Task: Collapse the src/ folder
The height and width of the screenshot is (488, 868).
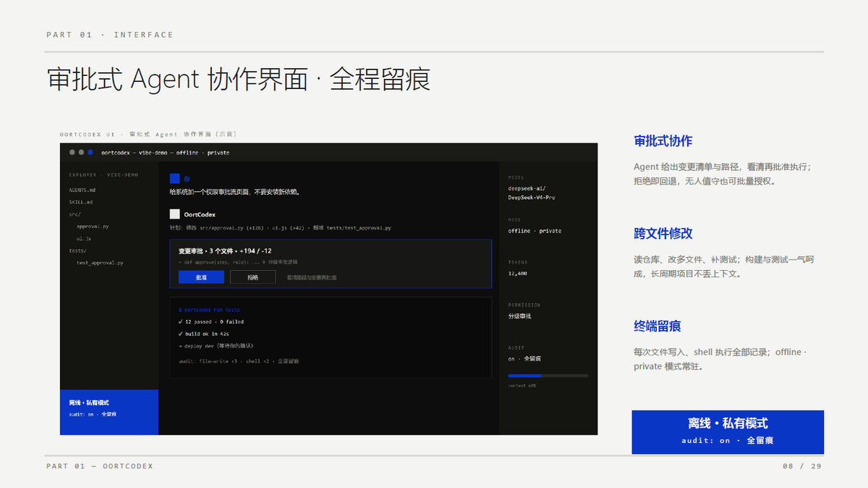Action: click(75, 214)
